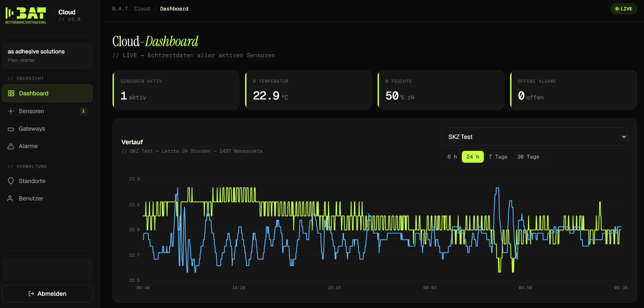This screenshot has width=644, height=308.
Task: Click the B.A.T. Cloud breadcrumb link
Action: tap(131, 9)
